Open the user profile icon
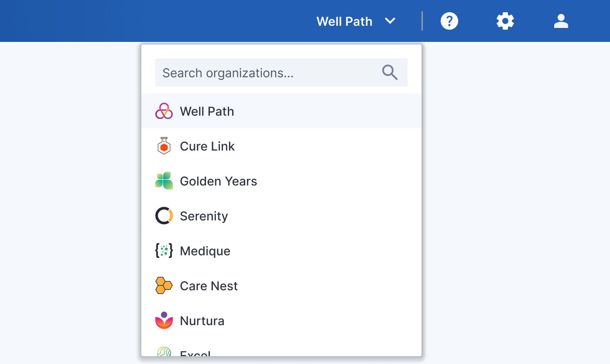The width and height of the screenshot is (610, 364). click(x=561, y=21)
